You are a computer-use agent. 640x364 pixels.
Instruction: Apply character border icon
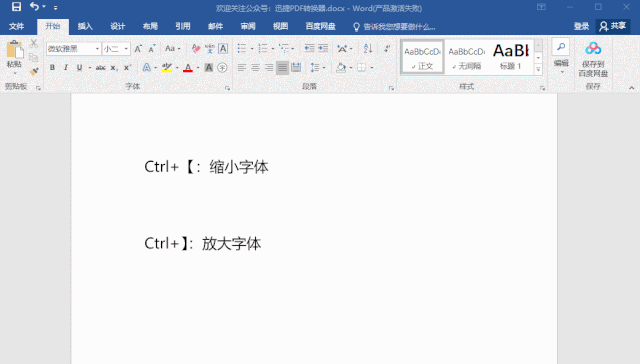pyautogui.click(x=223, y=49)
